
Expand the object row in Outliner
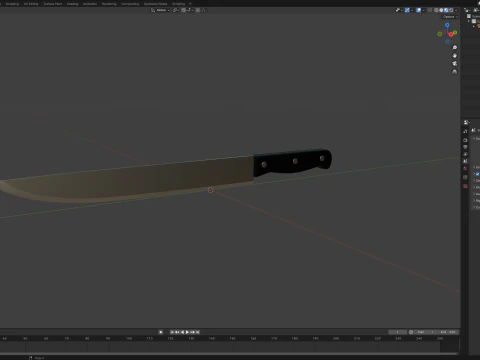474,26
